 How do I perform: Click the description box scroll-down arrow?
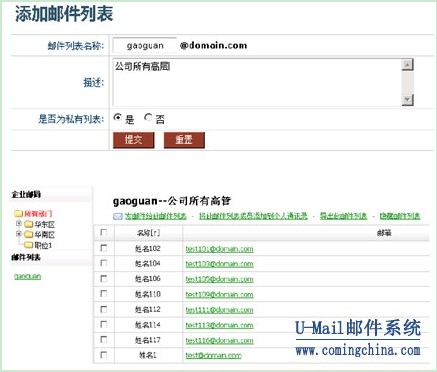coord(407,100)
